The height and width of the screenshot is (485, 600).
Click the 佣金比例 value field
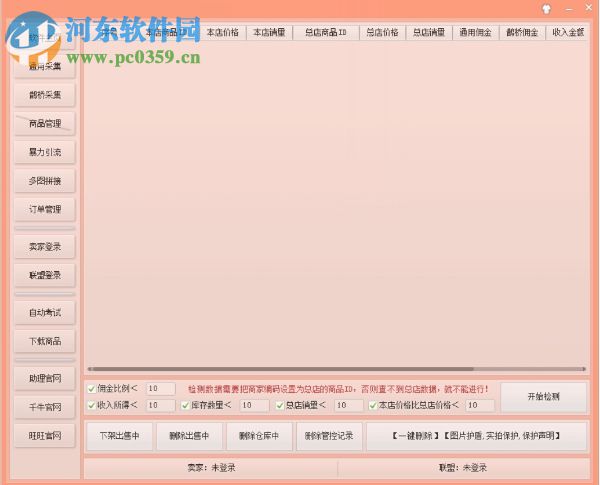pos(161,389)
